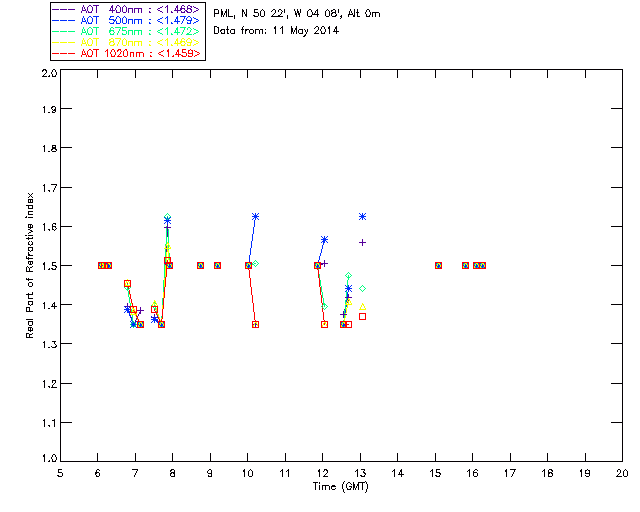This screenshot has width=640, height=512.
Task: Click the y-axis tick label 1.3
Action: [49, 344]
